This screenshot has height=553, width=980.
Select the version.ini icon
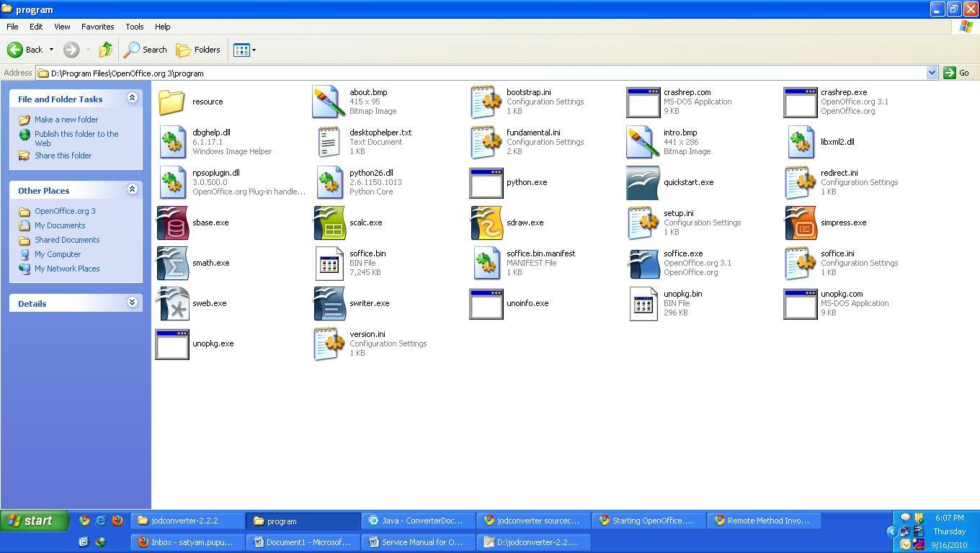[x=329, y=344]
